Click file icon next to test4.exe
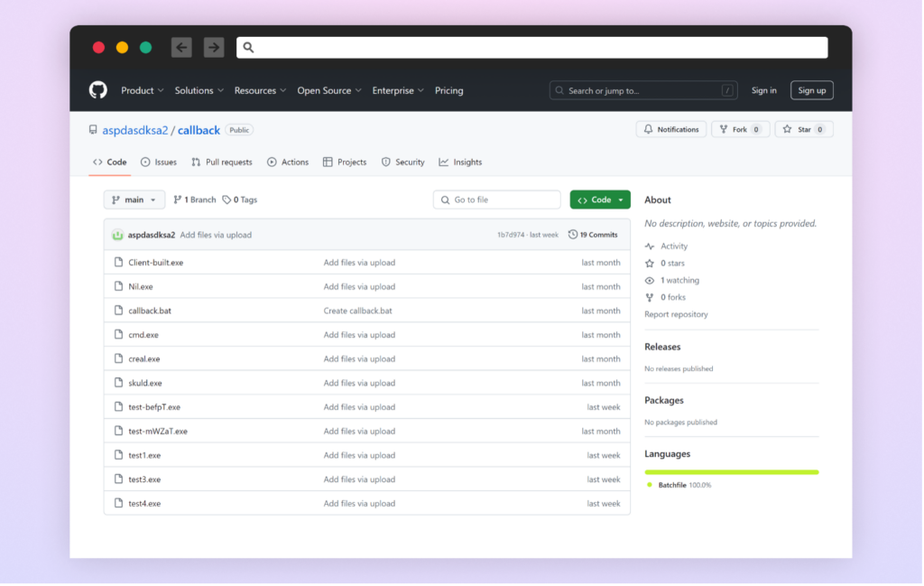 click(118, 504)
